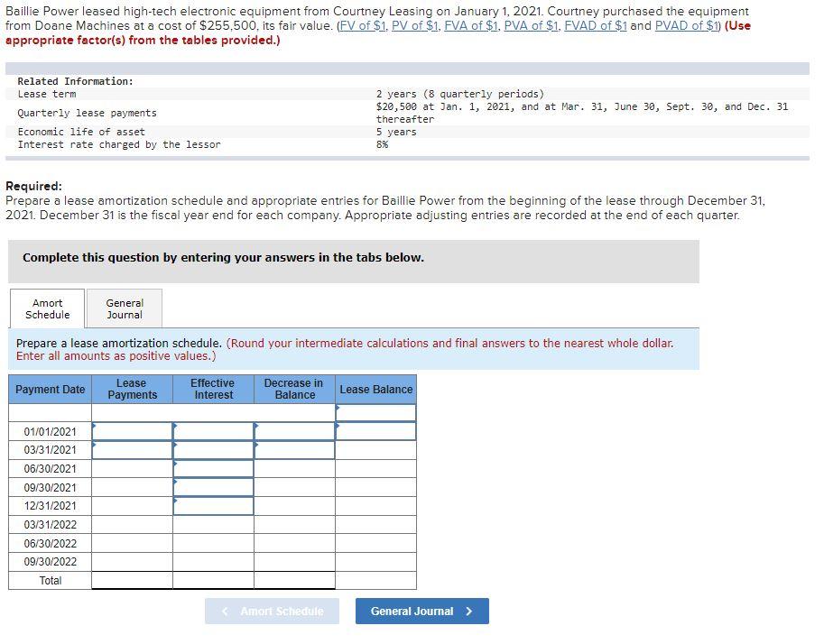Select the 12/31/2021 payment date cell

coord(50,506)
